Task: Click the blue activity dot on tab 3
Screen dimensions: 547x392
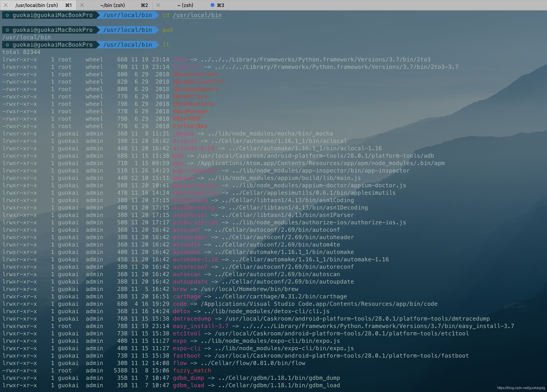Action: click(212, 5)
